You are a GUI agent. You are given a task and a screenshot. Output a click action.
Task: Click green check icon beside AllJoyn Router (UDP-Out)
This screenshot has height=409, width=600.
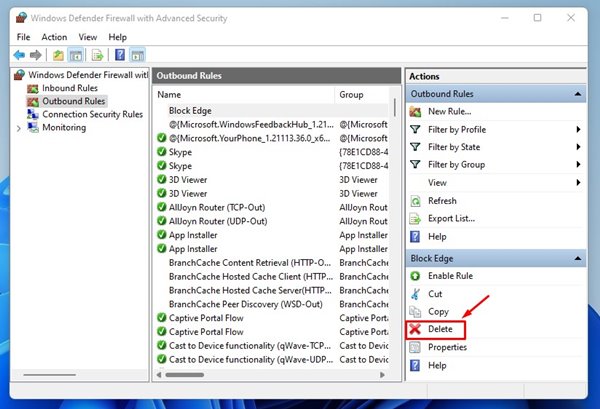point(161,221)
